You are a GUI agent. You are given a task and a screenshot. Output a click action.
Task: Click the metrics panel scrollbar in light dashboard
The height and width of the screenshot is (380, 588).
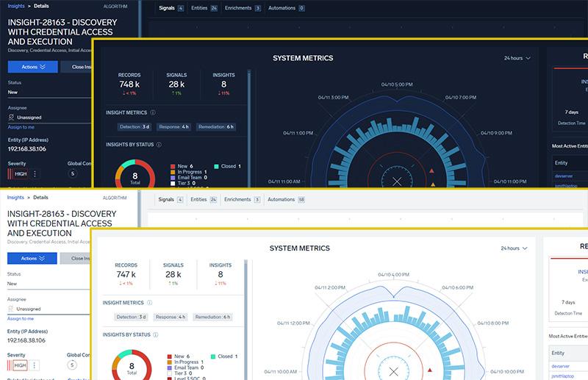pos(246,319)
